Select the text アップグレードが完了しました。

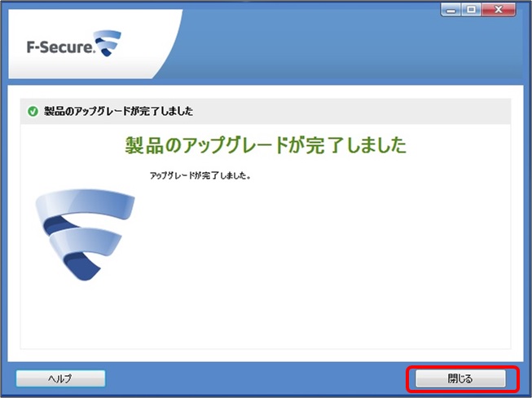(200, 175)
